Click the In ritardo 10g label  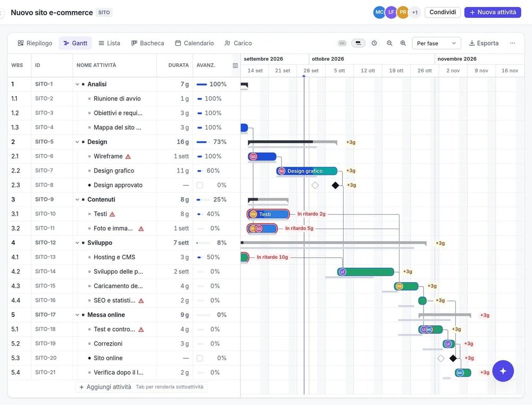[272, 257]
